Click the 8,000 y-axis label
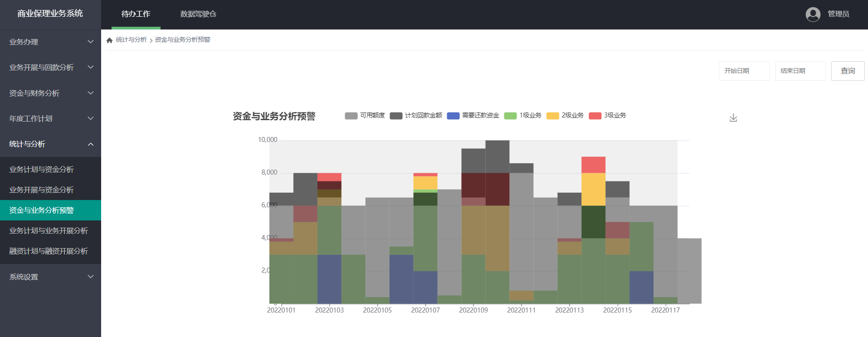This screenshot has width=868, height=337. point(269,172)
